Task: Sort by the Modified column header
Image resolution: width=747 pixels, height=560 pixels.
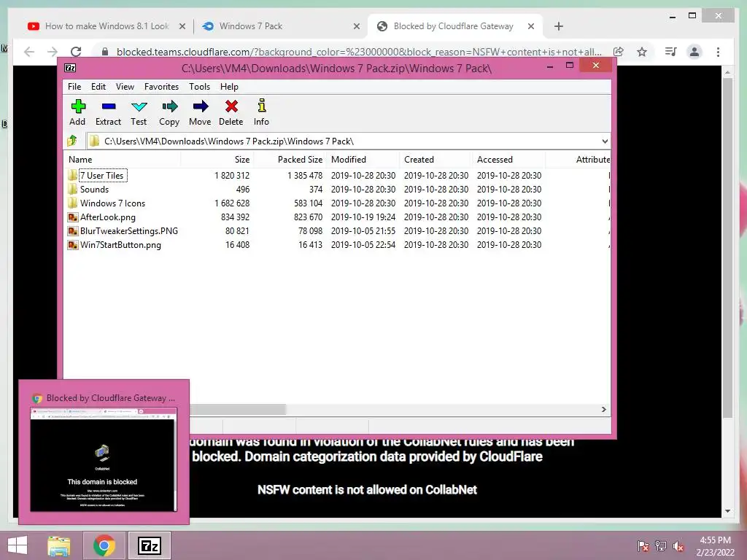Action: click(363, 160)
